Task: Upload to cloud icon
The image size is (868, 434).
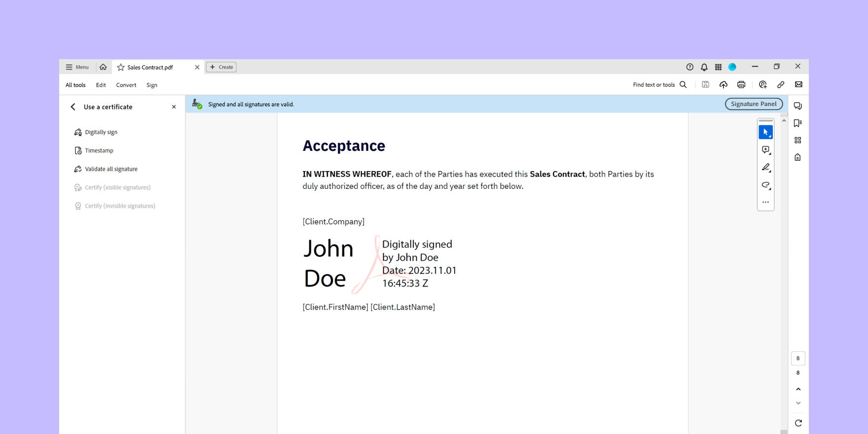Action: (x=723, y=85)
